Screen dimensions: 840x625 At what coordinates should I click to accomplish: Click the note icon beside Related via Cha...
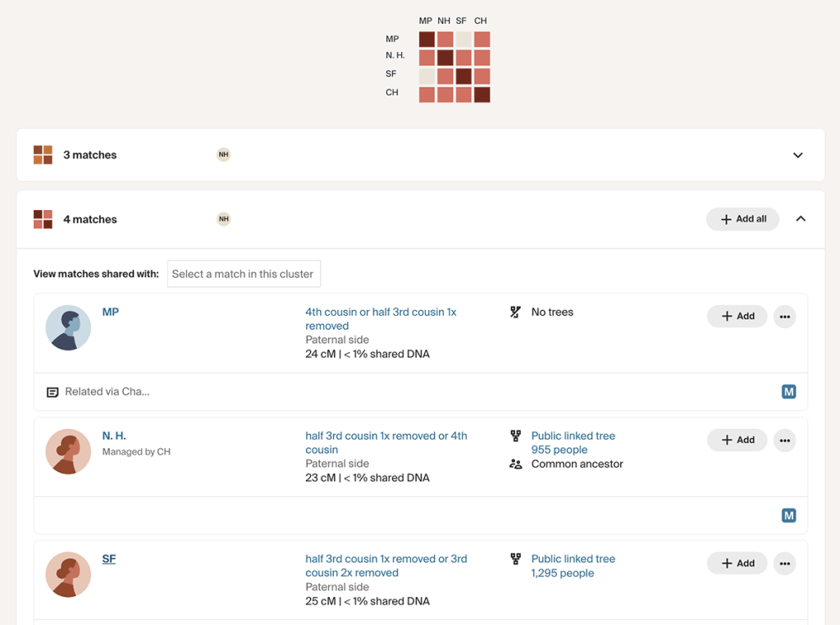[52, 392]
